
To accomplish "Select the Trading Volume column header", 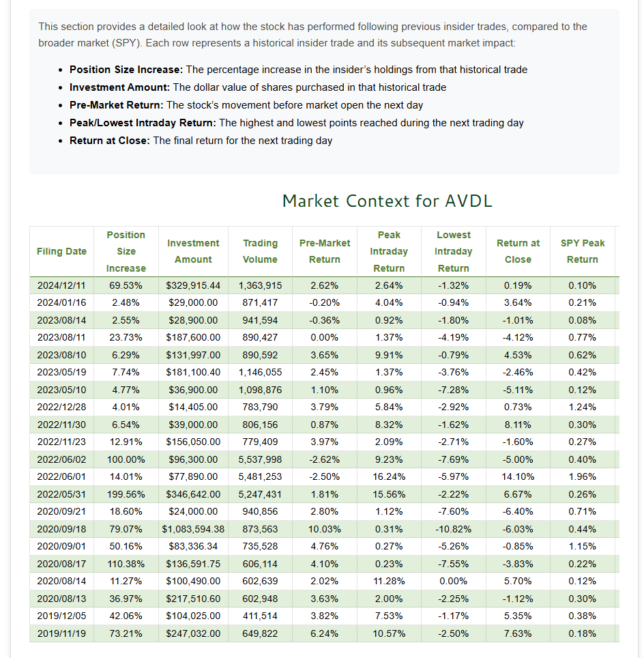I will [x=260, y=251].
